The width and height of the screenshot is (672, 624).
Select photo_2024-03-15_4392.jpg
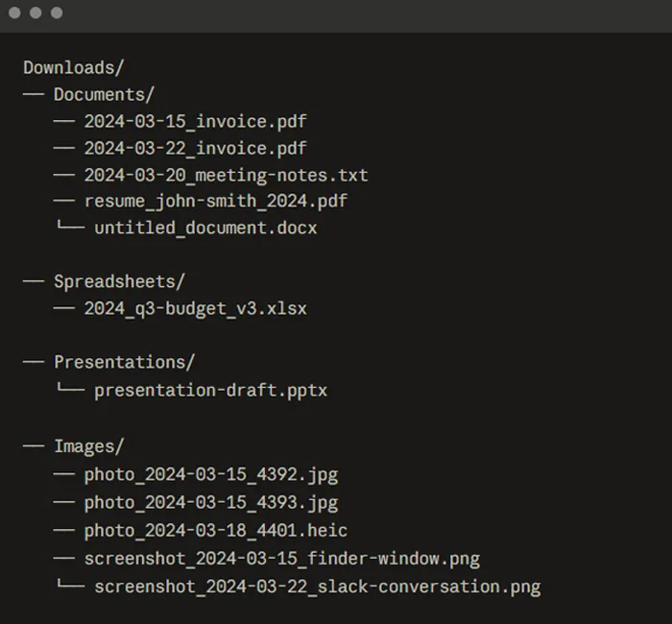(211, 475)
